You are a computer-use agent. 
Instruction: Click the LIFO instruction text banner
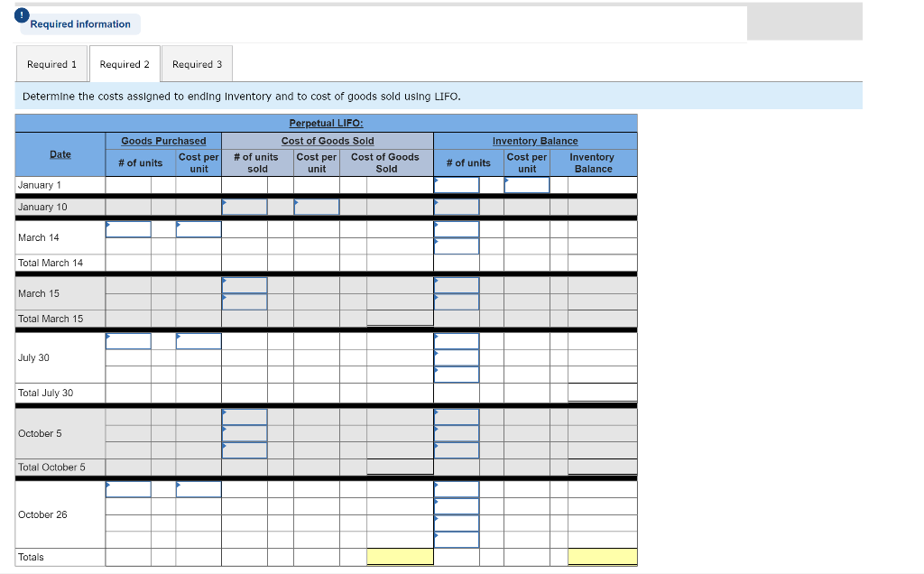point(439,96)
